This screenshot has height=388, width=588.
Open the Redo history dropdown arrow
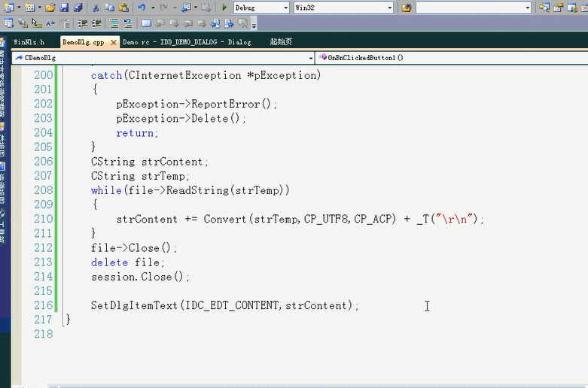click(x=175, y=8)
